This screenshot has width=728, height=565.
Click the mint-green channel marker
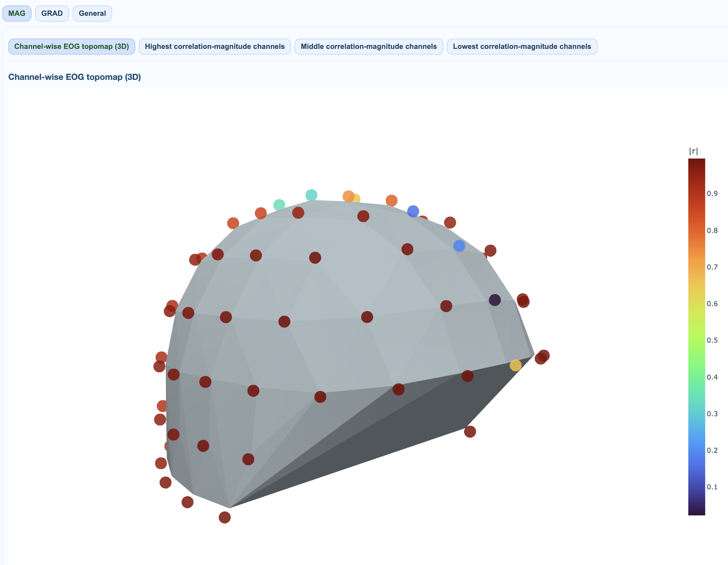(x=279, y=205)
